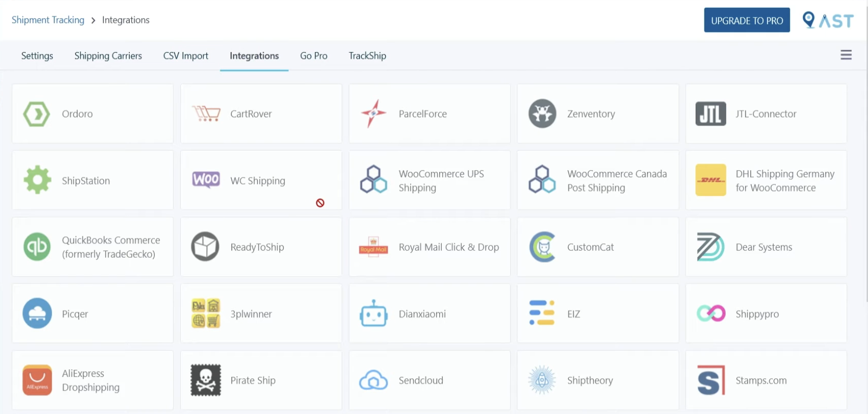Select the Dianxiaomi label text
Screen dimensions: 868x414
(422, 314)
